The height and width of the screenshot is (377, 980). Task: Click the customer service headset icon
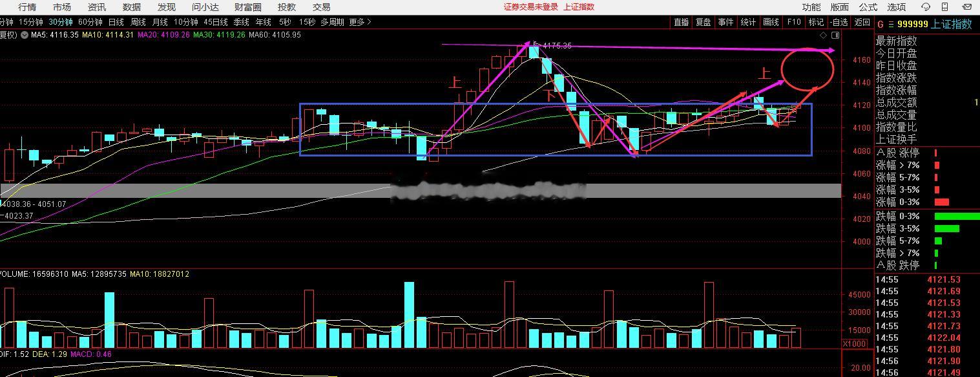(926, 7)
